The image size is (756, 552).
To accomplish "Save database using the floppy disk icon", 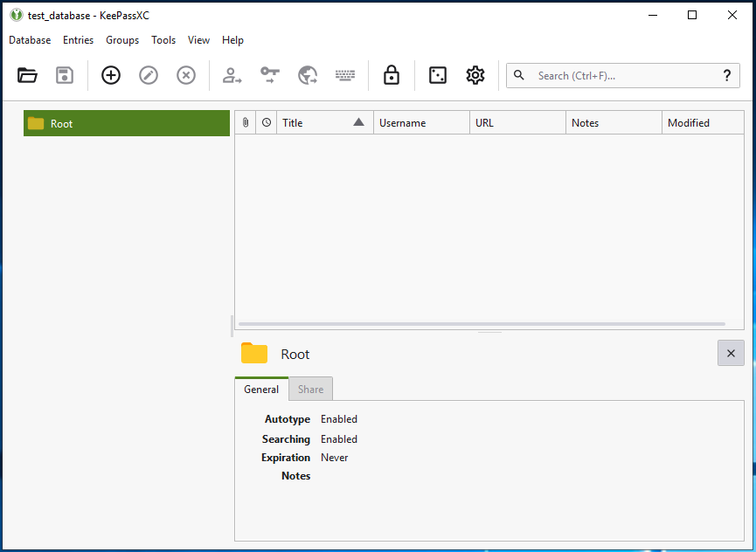I will 65,76.
